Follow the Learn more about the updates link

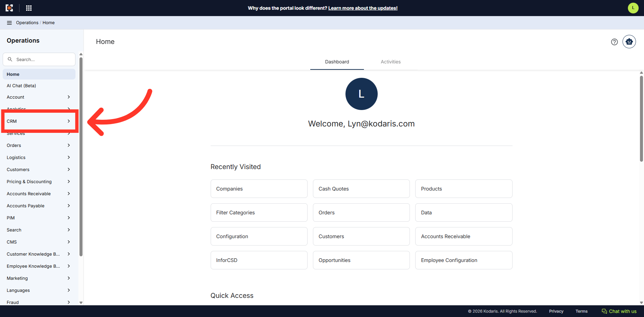[x=363, y=8]
